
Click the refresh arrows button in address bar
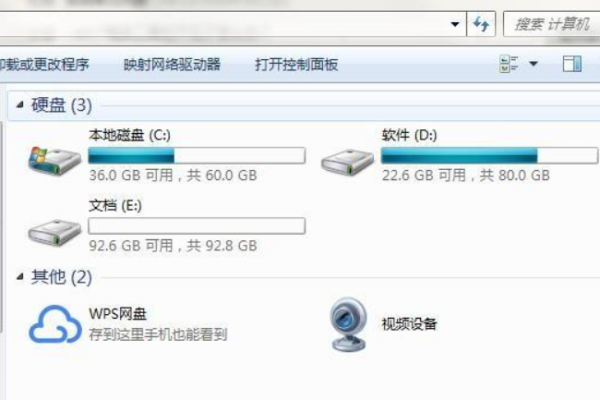point(481,24)
